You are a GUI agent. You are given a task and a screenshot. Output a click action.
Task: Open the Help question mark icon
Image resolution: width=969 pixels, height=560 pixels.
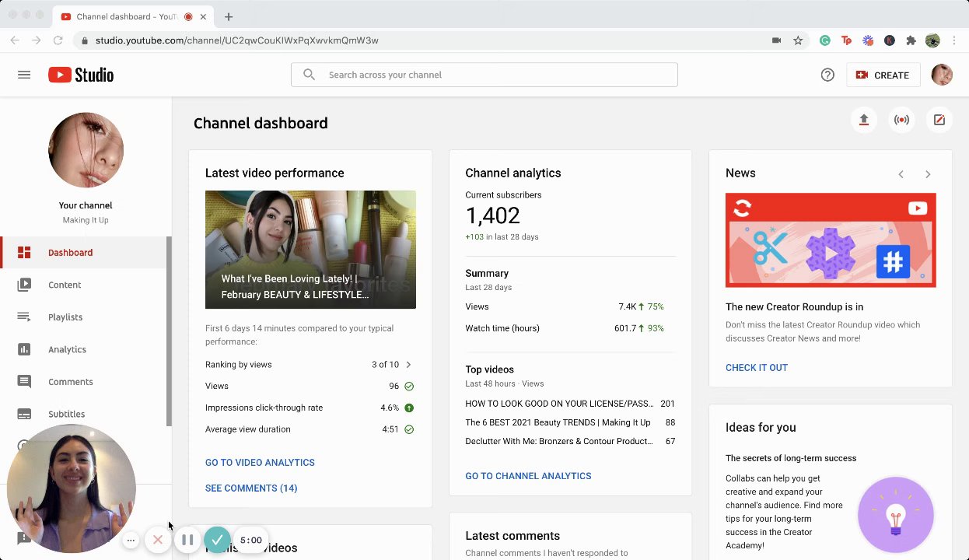pos(827,75)
